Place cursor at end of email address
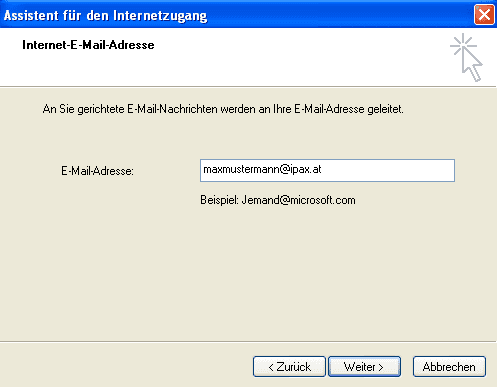The width and height of the screenshot is (497, 387). (322, 169)
